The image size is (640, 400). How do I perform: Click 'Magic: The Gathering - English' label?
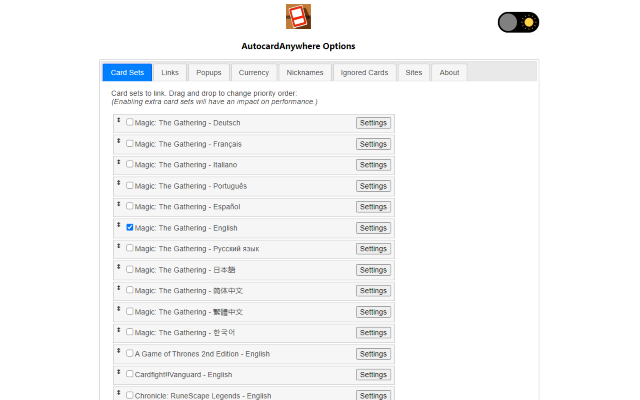pyautogui.click(x=186, y=228)
